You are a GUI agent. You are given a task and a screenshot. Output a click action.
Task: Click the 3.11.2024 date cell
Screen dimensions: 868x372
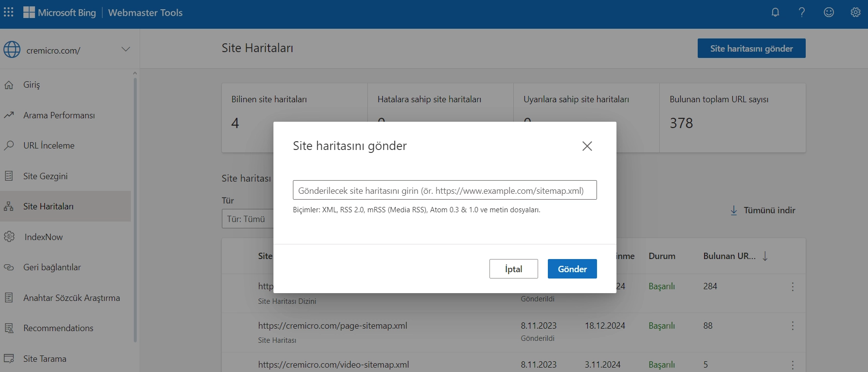click(x=602, y=365)
